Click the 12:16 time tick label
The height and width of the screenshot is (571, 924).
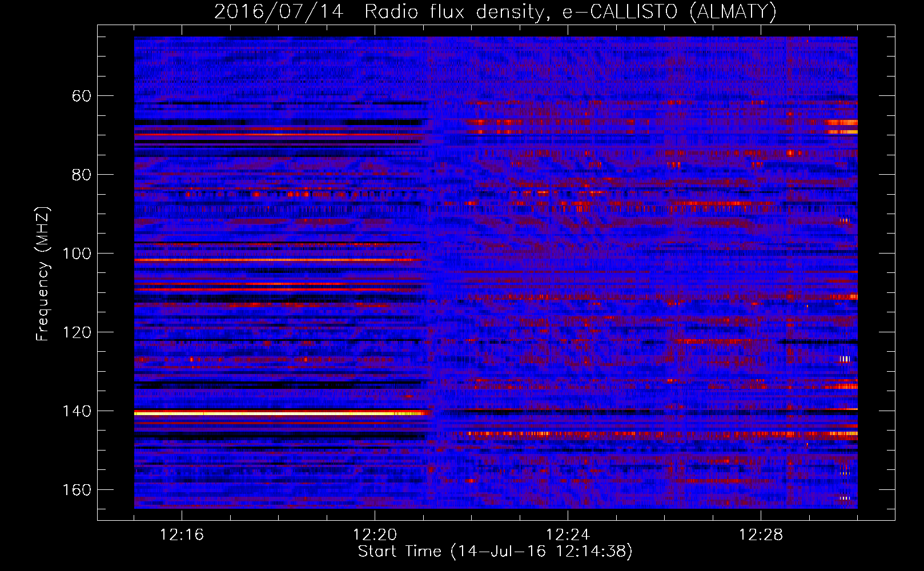pyautogui.click(x=182, y=535)
